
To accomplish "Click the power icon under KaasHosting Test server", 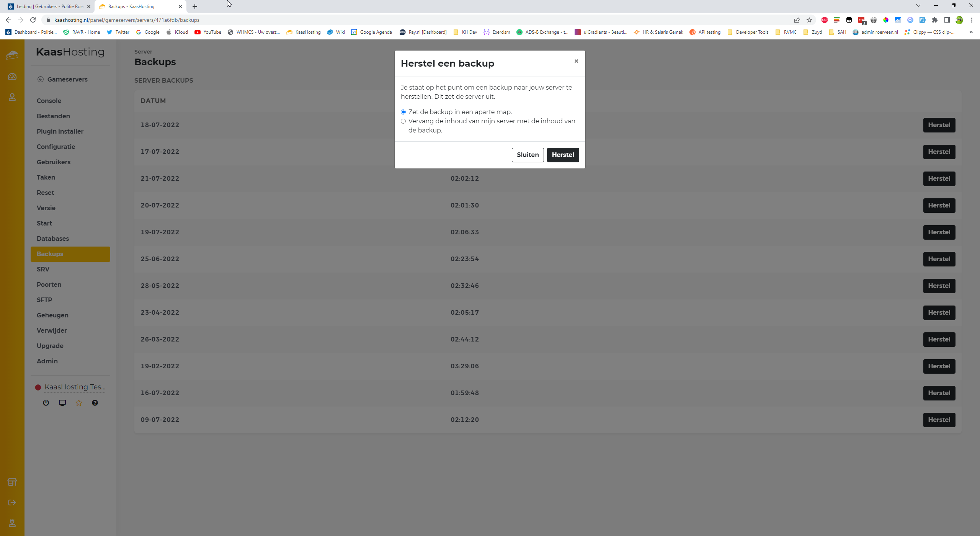I will (x=46, y=403).
